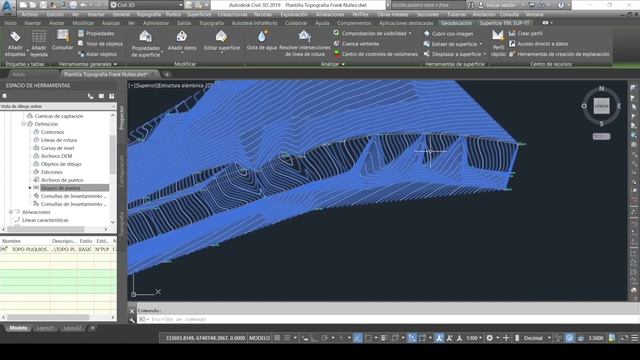The width and height of the screenshot is (640, 360).
Task: Click the annotation scale 1:100 selector
Action: click(474, 338)
